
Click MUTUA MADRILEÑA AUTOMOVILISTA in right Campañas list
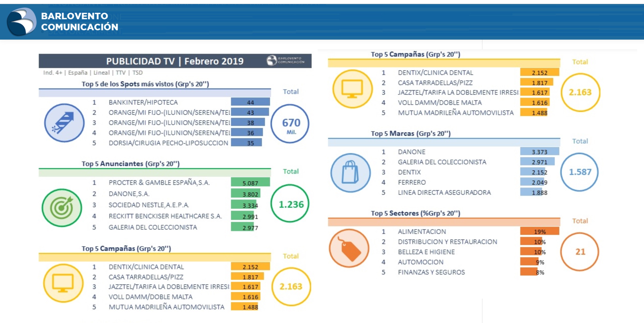(456, 113)
